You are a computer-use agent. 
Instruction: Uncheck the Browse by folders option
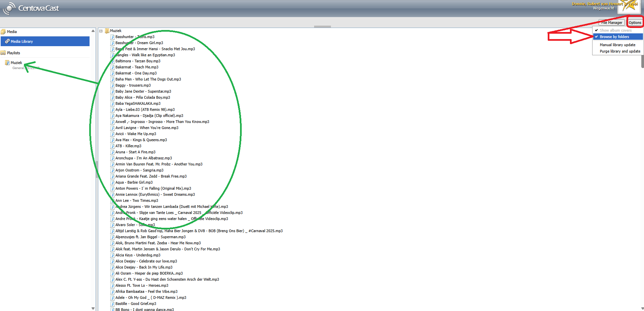point(614,37)
